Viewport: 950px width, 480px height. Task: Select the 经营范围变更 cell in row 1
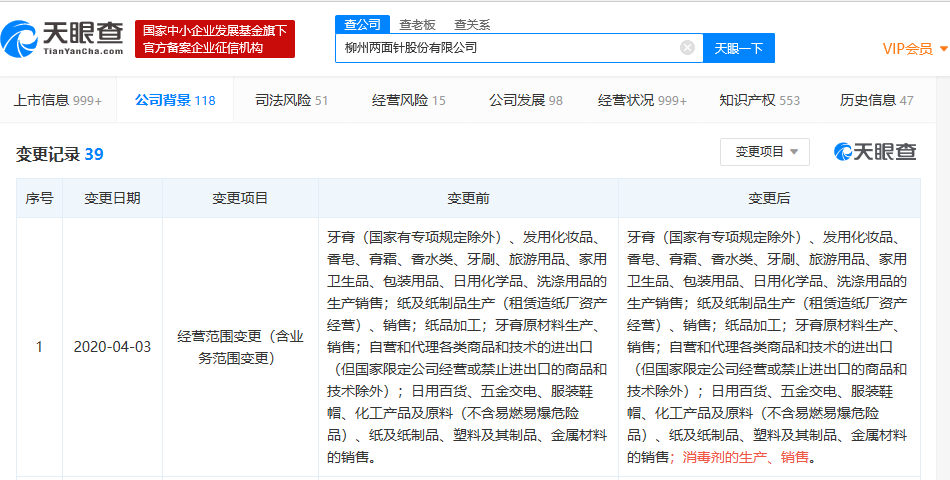click(240, 347)
